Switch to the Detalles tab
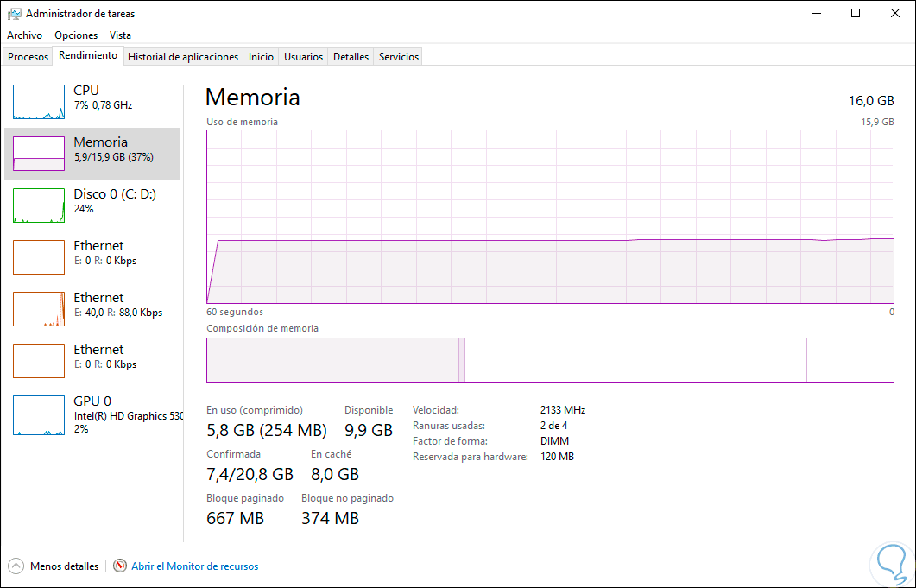 coord(351,57)
